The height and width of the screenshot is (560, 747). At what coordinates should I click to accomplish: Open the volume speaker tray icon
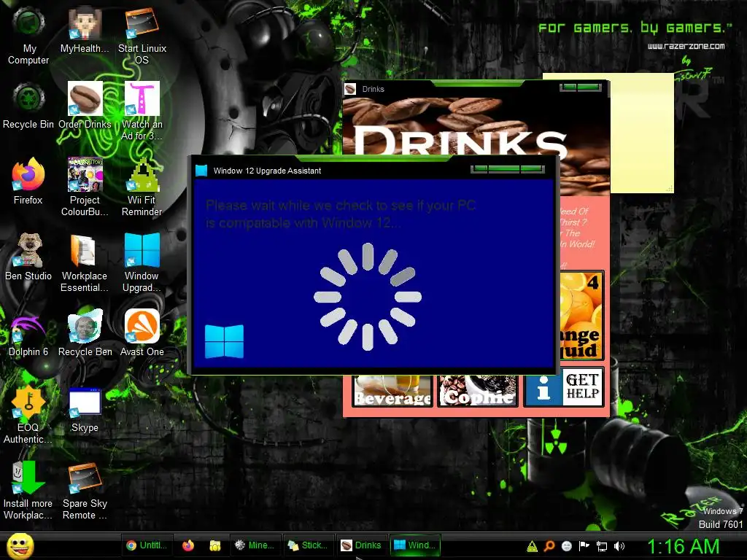click(x=619, y=546)
